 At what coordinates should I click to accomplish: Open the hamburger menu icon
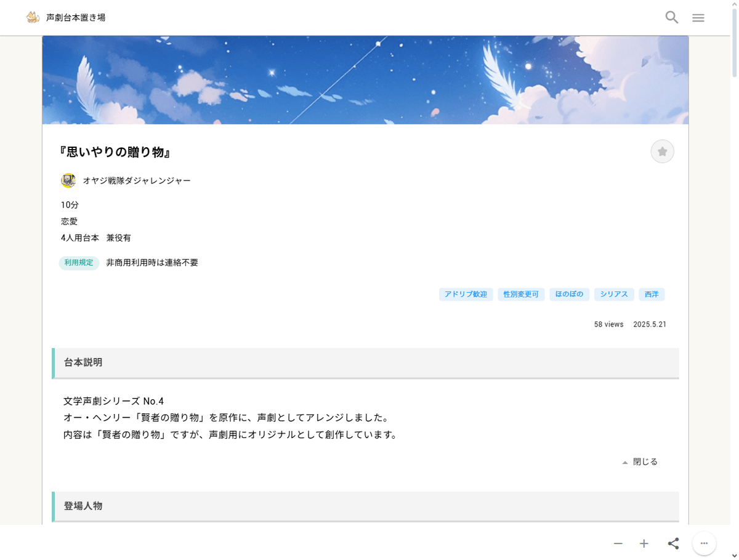click(x=698, y=18)
